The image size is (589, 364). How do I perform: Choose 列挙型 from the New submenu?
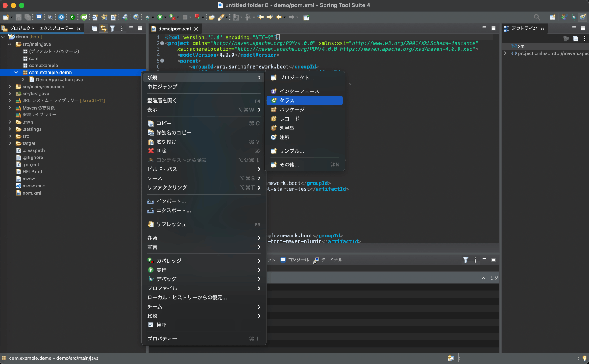305,128
